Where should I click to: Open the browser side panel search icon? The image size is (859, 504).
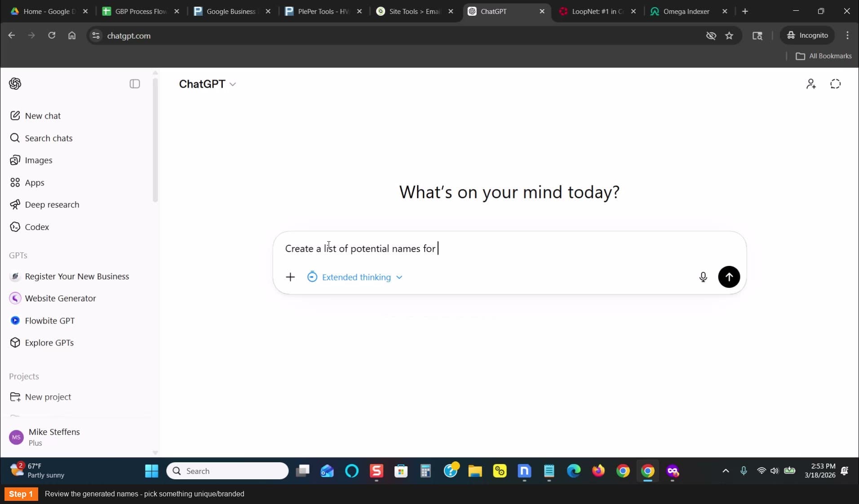[757, 35]
